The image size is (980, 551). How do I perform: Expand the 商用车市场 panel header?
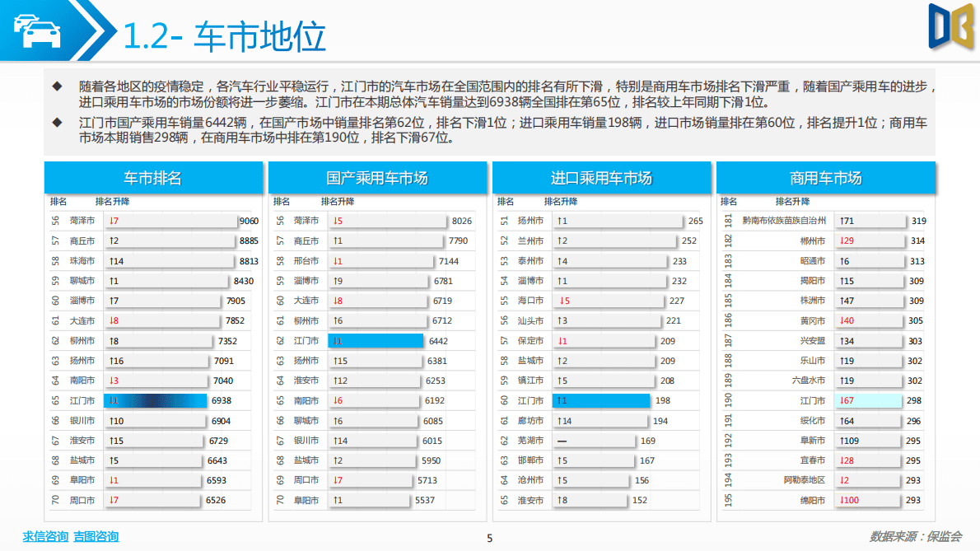coord(826,177)
